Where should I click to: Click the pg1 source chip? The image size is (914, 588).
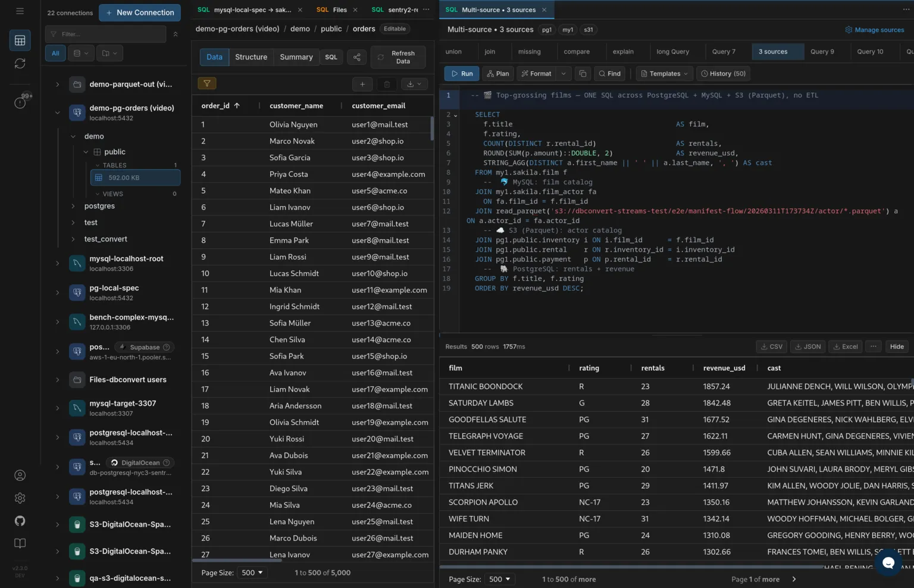point(547,30)
